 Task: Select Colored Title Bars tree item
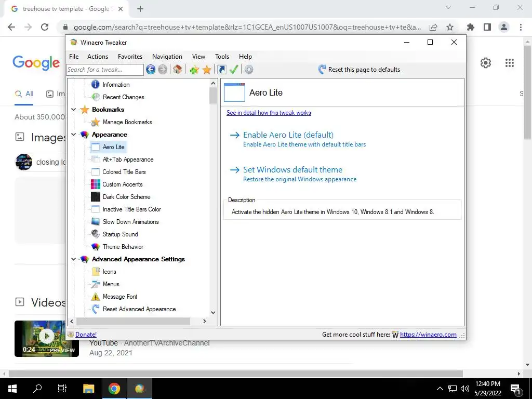click(x=124, y=172)
